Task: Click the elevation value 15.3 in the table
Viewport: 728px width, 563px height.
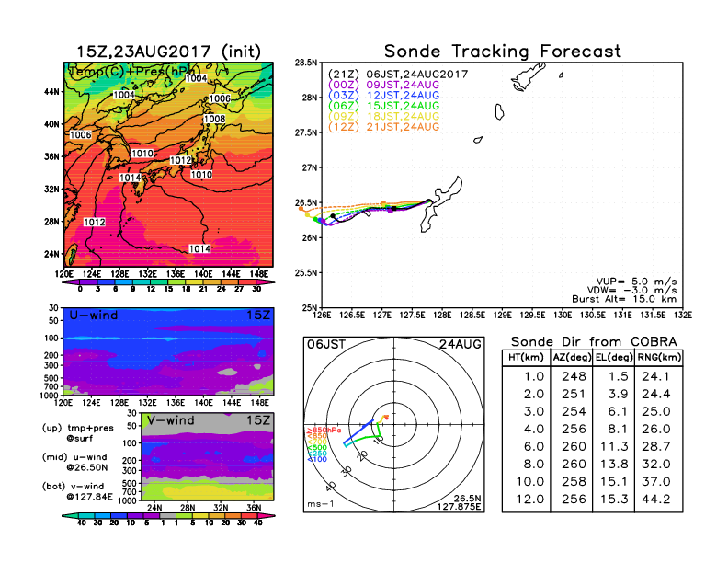Action: click(614, 500)
